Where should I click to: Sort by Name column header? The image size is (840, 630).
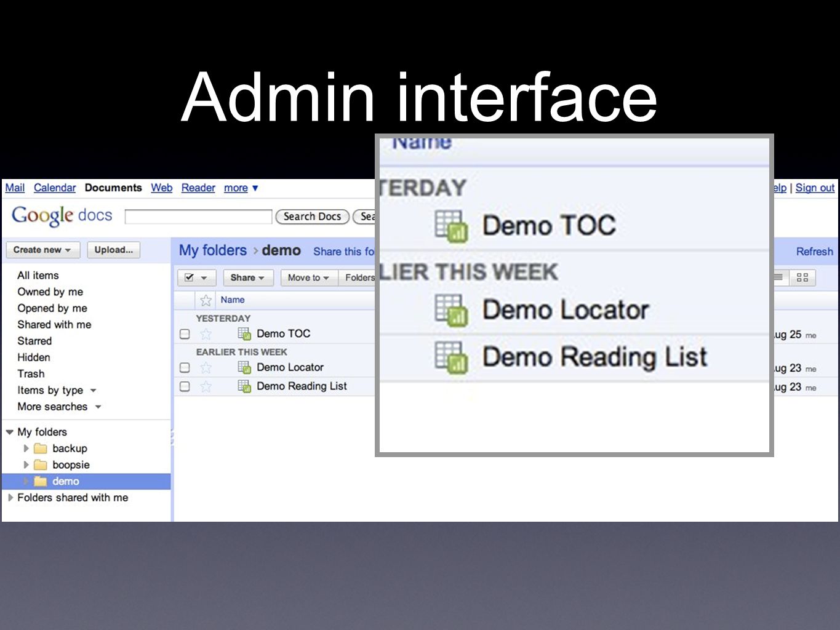233,300
